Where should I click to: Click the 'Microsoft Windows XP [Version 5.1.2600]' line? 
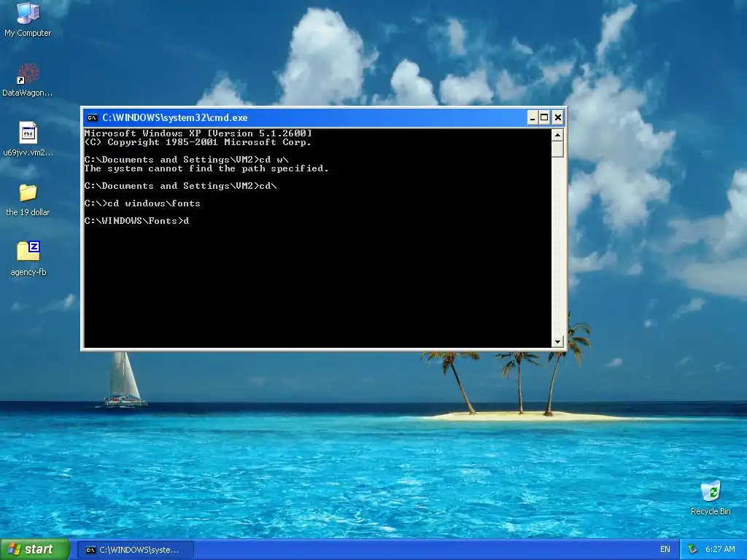click(198, 133)
